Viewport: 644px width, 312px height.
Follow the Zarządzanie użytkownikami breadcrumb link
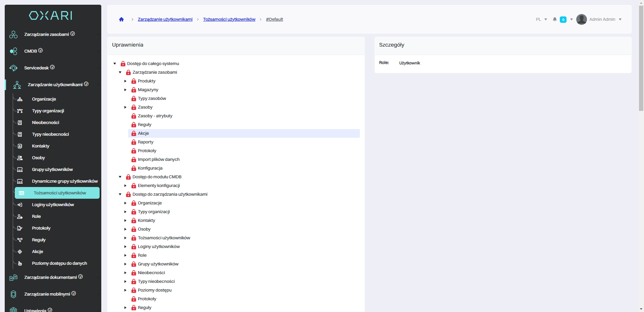[x=165, y=19]
